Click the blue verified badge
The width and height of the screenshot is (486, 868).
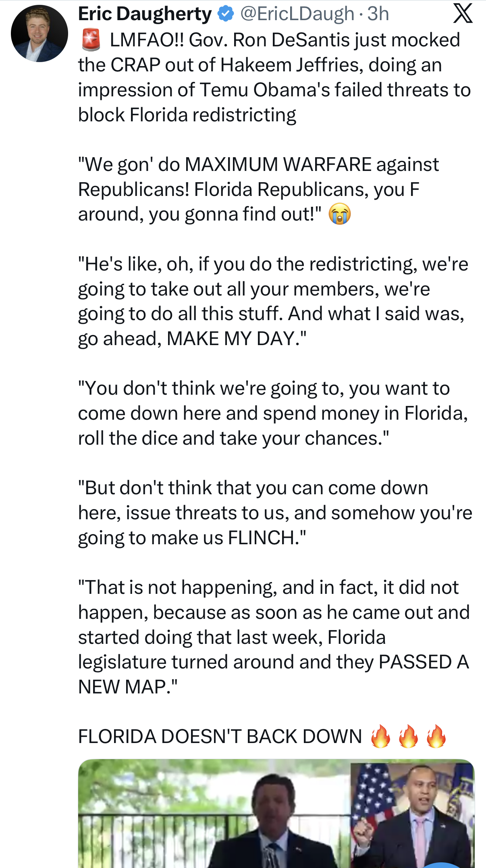point(226,14)
